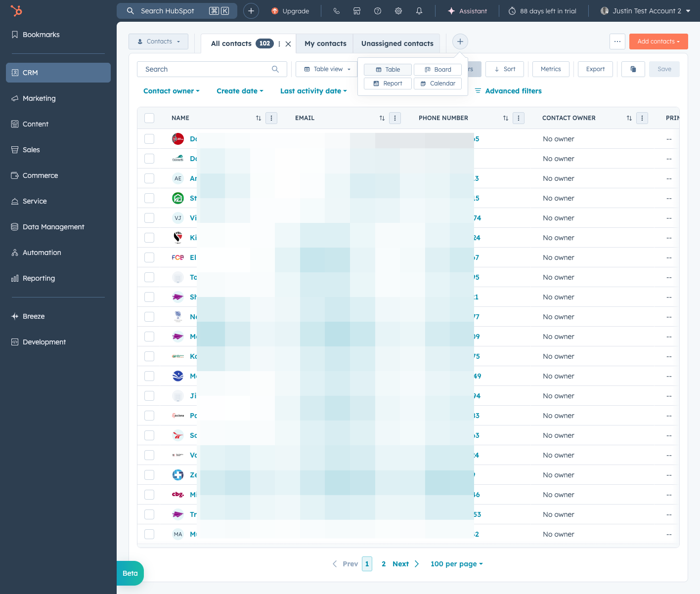This screenshot has height=594, width=700.
Task: Close the All contacts tab
Action: pyautogui.click(x=288, y=44)
